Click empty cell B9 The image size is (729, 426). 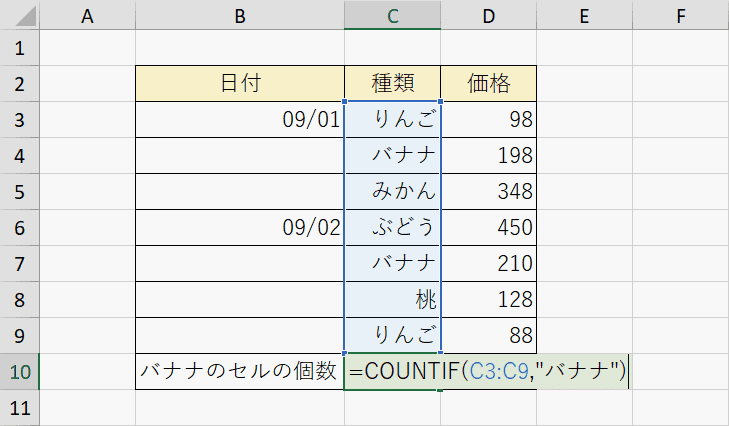point(240,335)
